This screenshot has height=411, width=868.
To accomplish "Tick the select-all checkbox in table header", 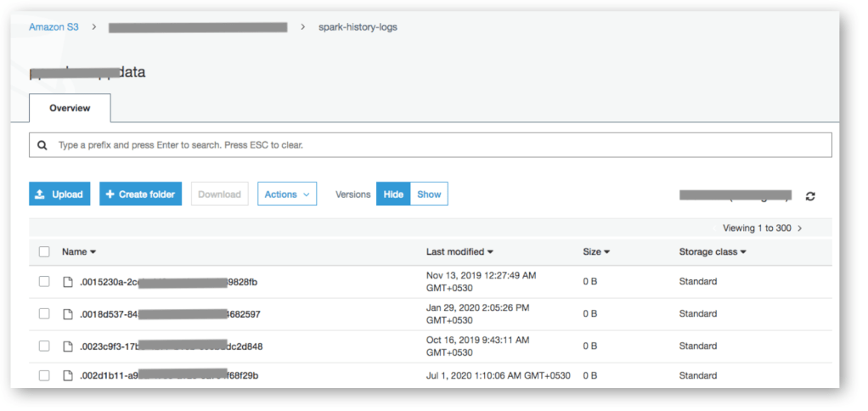I will click(x=44, y=252).
